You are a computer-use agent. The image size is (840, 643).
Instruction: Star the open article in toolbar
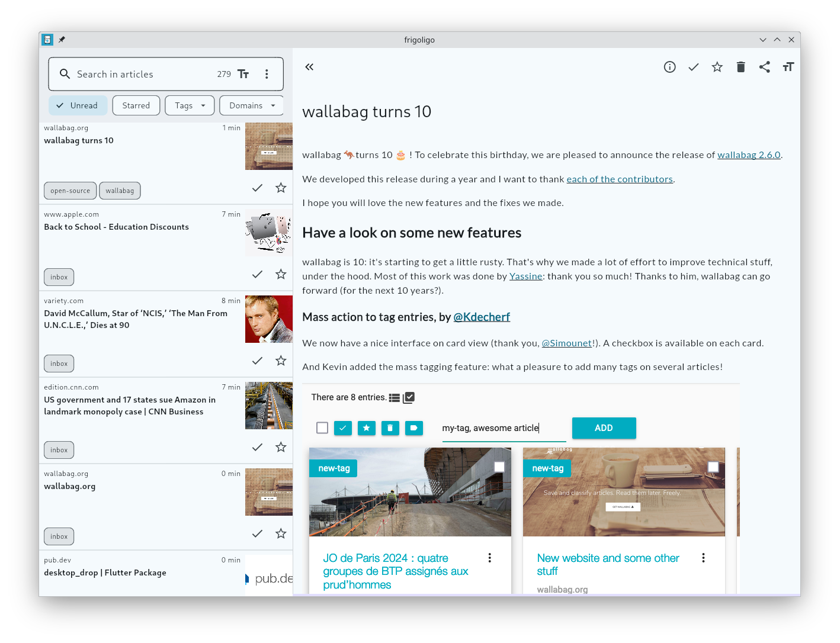click(x=717, y=67)
